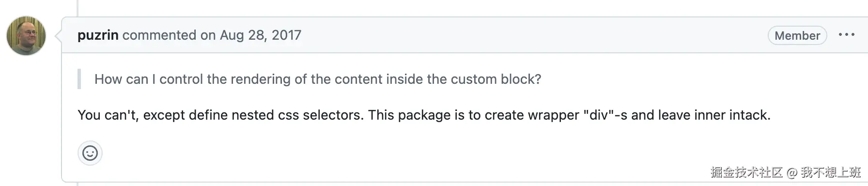
Task: Click the vertical timeline line above the comment
Action: click(x=77, y=8)
